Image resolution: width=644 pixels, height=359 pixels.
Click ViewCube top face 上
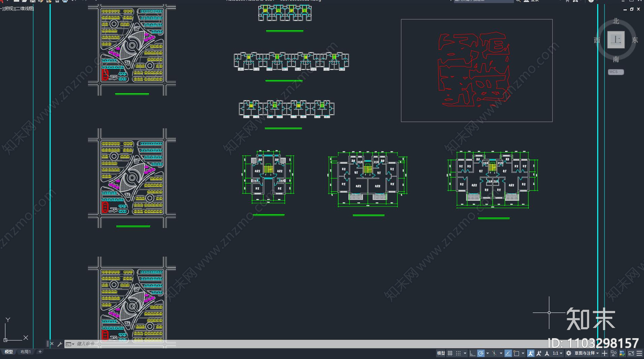[x=616, y=39]
